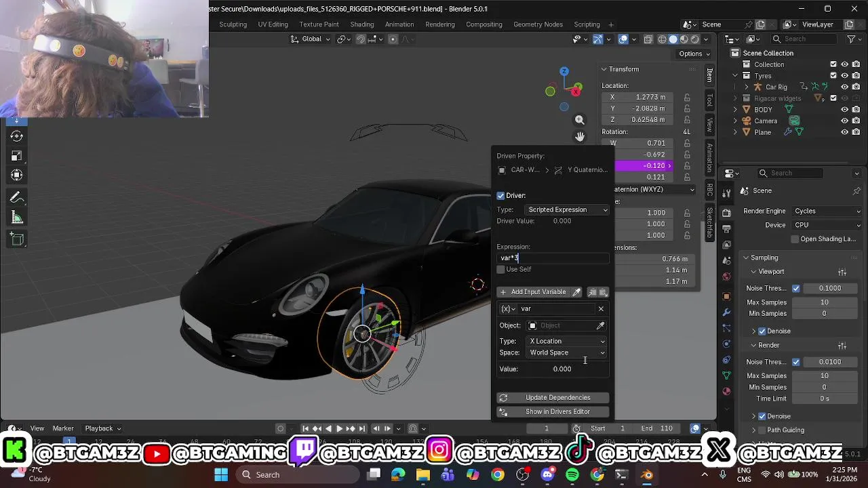Viewport: 868px width, 488px height.
Task: Open the driver Type Scripted Expression dropdown
Action: [x=567, y=210]
